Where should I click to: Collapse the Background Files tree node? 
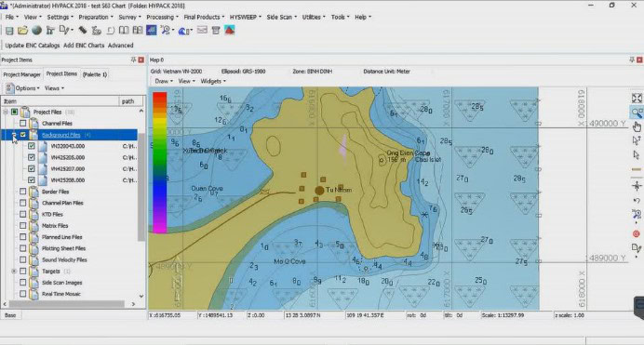pos(14,135)
